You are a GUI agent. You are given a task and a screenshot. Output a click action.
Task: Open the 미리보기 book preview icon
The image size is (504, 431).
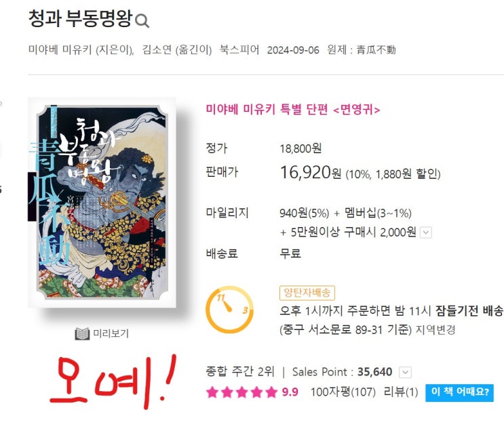(x=82, y=334)
